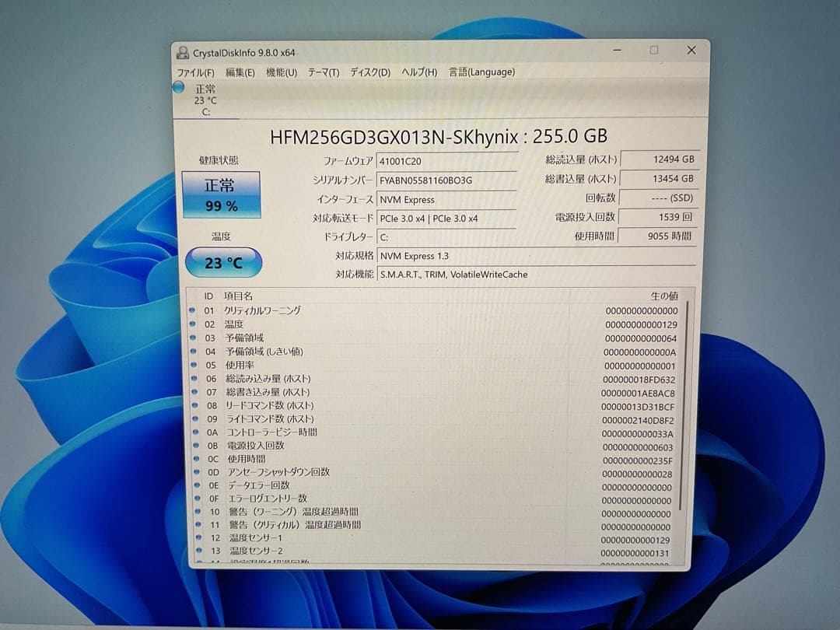The height and width of the screenshot is (630, 840).
Task: Click the status dot for row 0B 電源投入回数
Action: [197, 445]
